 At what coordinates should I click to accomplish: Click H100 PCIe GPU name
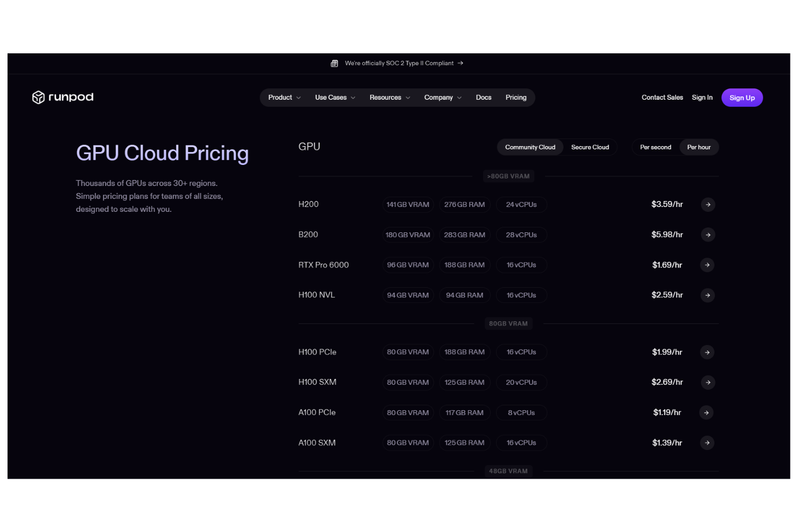tap(317, 353)
